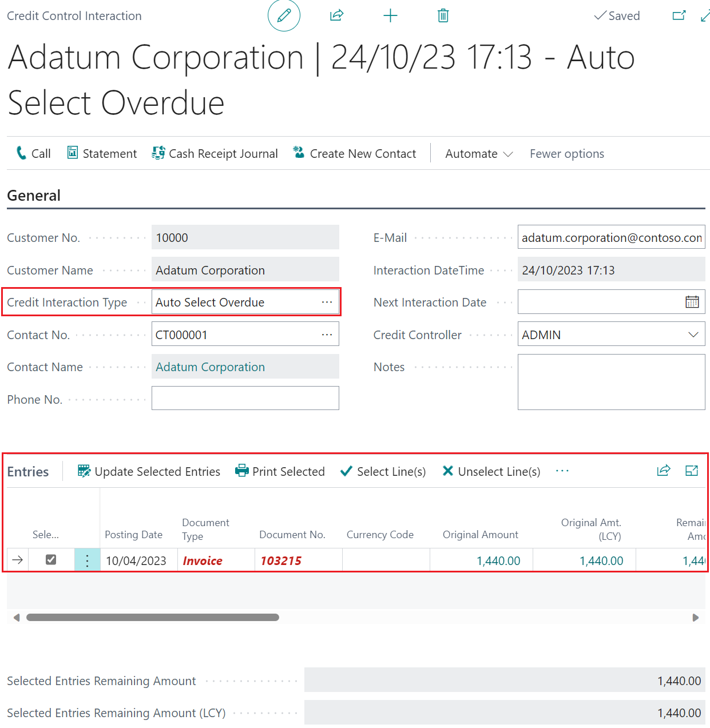Viewport: 710px width, 728px height.
Task: Open row options menu for invoice line
Action: pyautogui.click(x=87, y=560)
